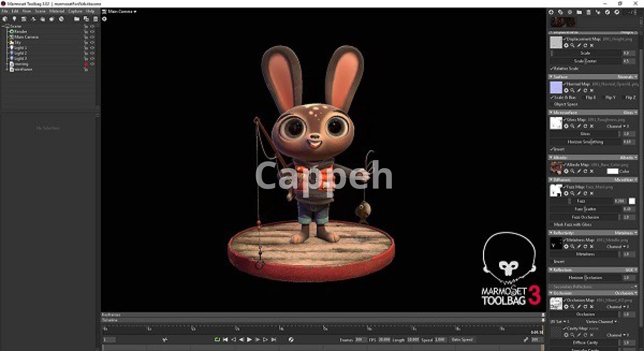The height and width of the screenshot is (351, 644).
Task: Click the white Albedo Color swatch
Action: pos(612,171)
